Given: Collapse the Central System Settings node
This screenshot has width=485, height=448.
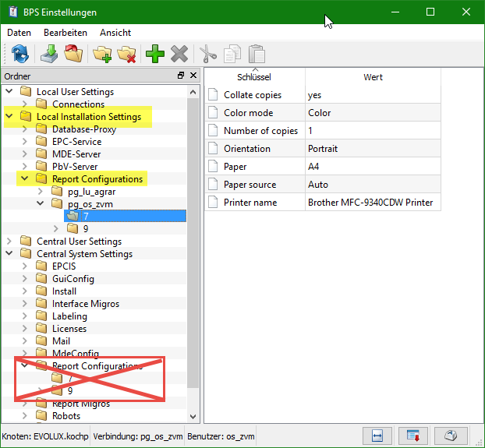Looking at the screenshot, I should pyautogui.click(x=9, y=254).
